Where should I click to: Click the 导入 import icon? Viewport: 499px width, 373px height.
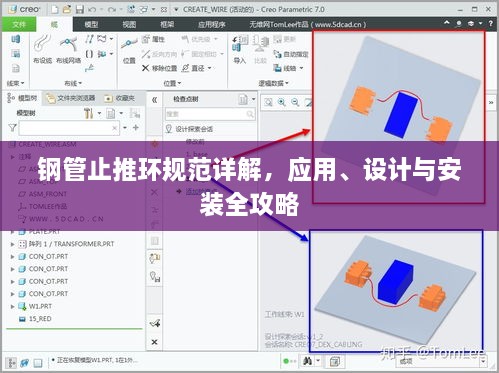(239, 50)
